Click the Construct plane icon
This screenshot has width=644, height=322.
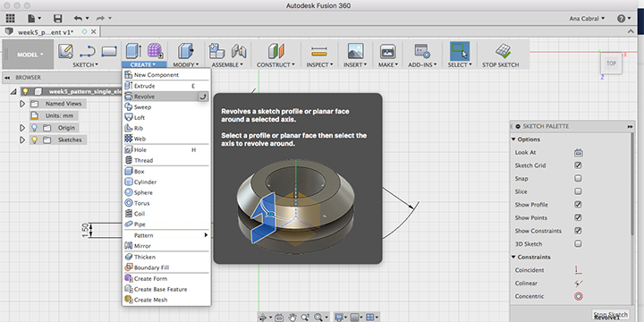(x=276, y=51)
